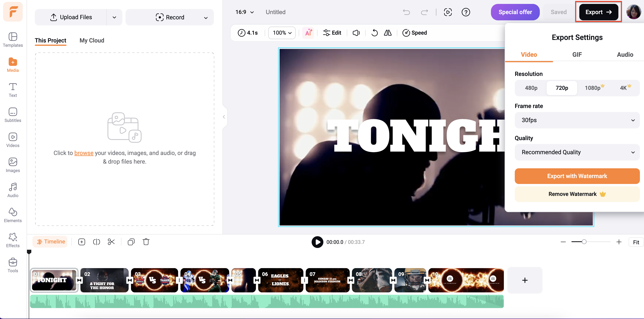Click Export with Watermark button
This screenshot has height=319, width=644.
(577, 176)
